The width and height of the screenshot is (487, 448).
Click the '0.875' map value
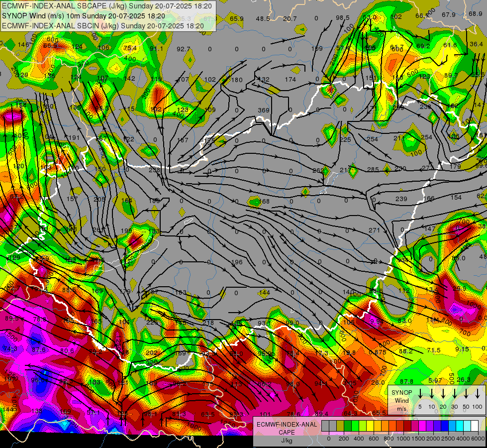click(x=378, y=352)
